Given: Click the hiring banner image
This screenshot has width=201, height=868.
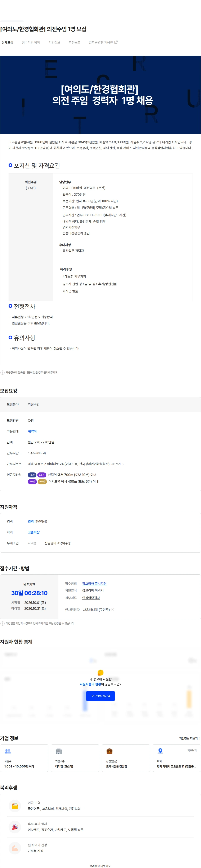Looking at the screenshot, I should (x=100, y=95).
